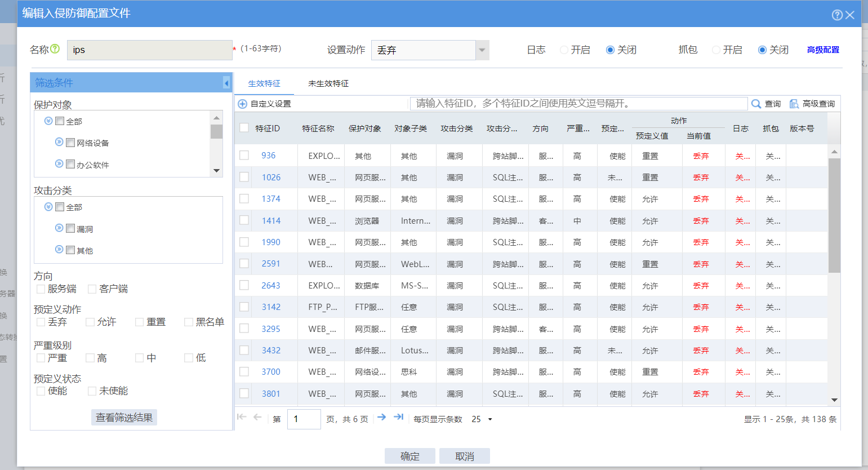Click 数据库 cell in row 2643
868x470 pixels.
[x=367, y=286]
